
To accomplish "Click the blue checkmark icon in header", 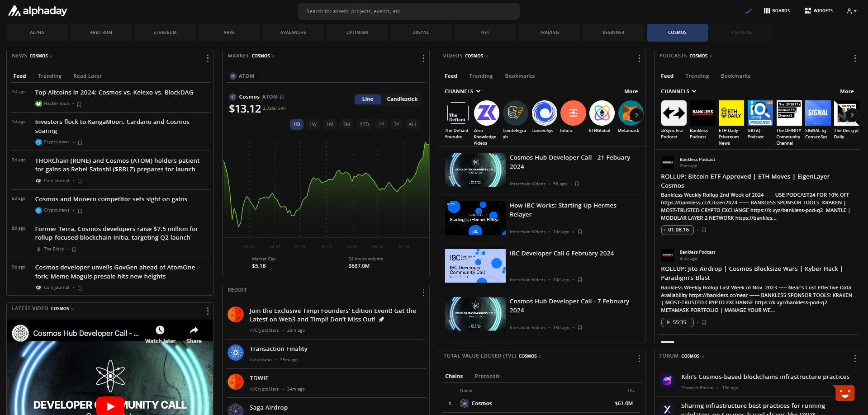I will [749, 11].
